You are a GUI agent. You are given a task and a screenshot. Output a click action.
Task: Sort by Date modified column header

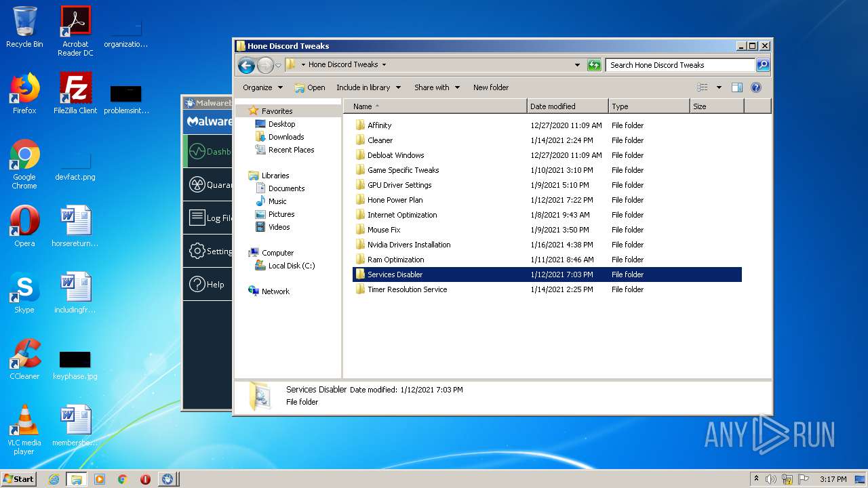tap(568, 106)
